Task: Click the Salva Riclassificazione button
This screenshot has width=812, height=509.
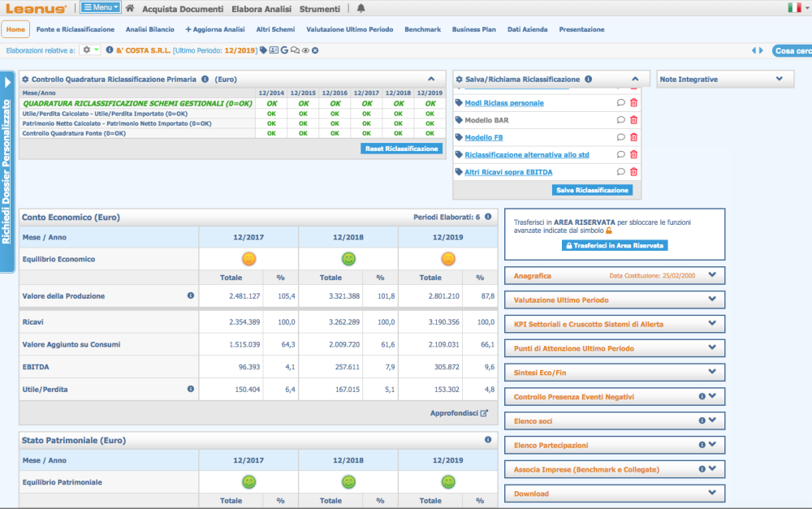Action: (x=591, y=190)
